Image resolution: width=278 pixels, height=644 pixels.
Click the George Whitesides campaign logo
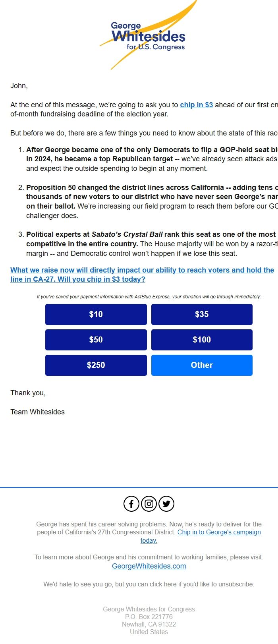tap(147, 34)
